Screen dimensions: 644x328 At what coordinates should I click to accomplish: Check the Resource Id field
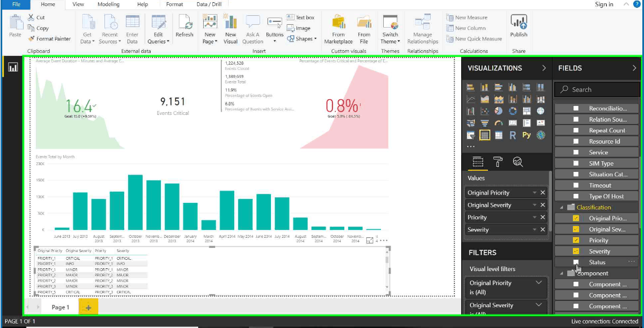coord(576,141)
